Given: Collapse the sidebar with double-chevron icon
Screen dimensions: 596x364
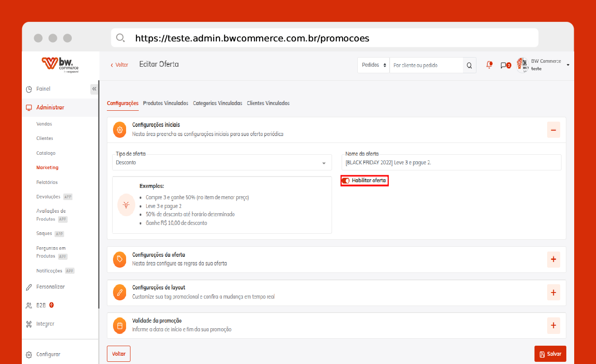Looking at the screenshot, I should tap(94, 89).
